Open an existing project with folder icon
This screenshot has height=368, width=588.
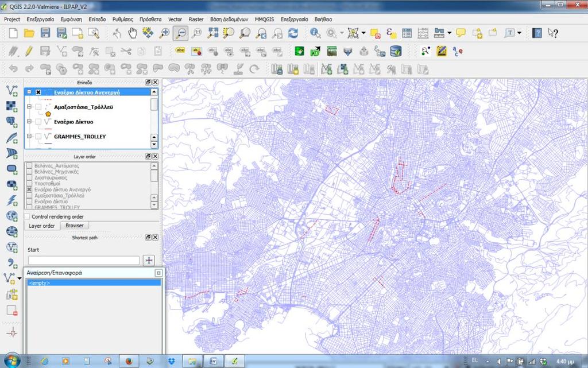(x=29, y=33)
